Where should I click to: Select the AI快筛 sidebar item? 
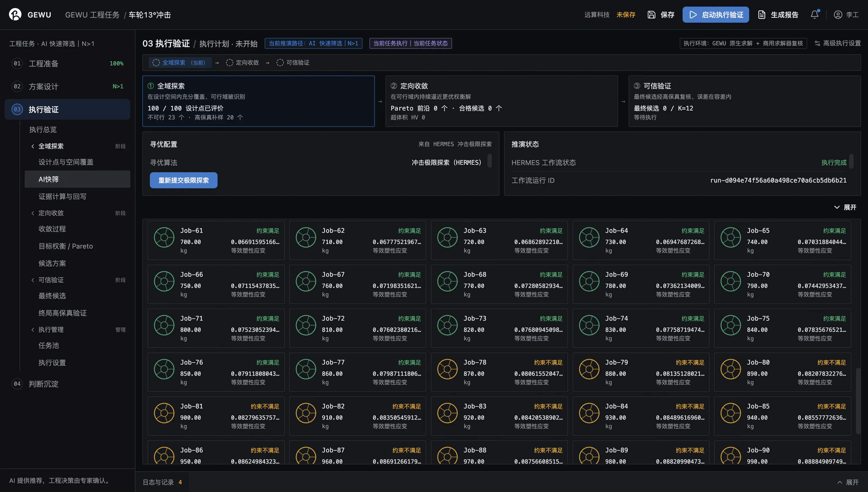click(77, 179)
